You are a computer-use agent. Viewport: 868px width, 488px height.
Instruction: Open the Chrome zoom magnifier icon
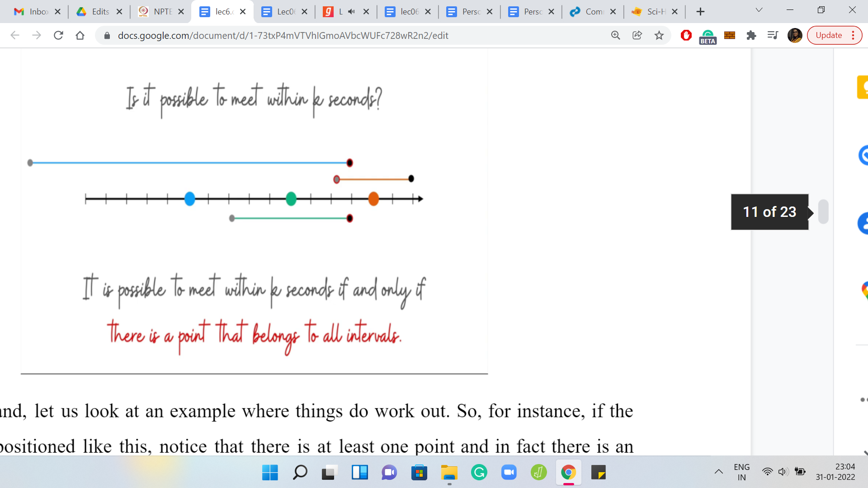(615, 35)
